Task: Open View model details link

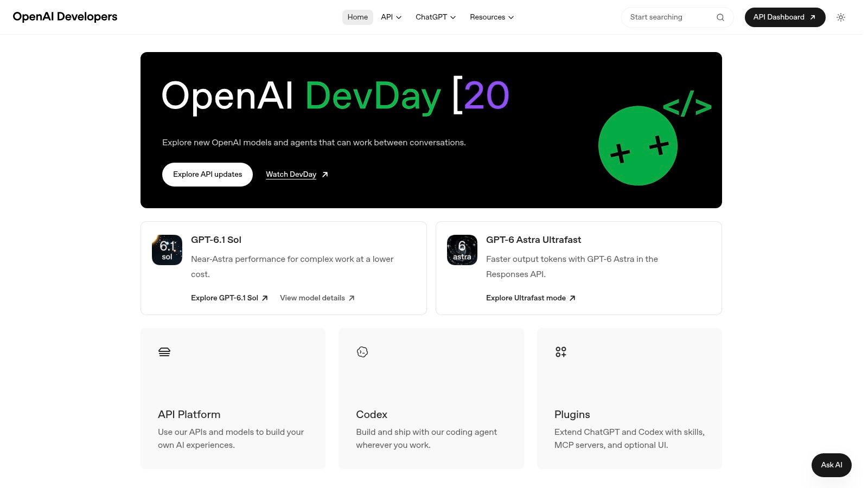Action: [317, 298]
